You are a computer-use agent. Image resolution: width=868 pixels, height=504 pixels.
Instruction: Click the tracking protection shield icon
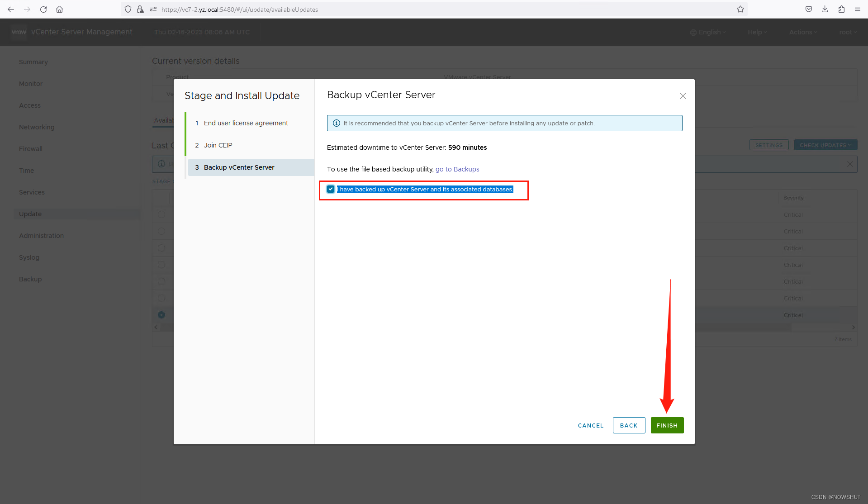[128, 9]
